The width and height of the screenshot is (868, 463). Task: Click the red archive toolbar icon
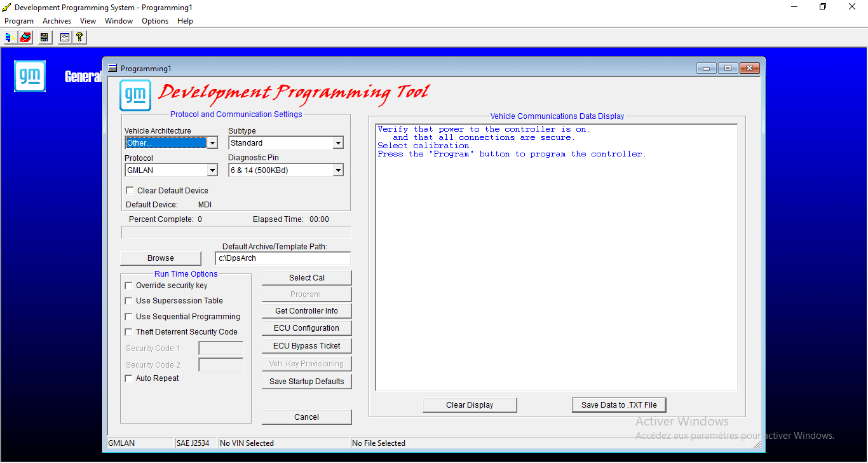coord(25,37)
